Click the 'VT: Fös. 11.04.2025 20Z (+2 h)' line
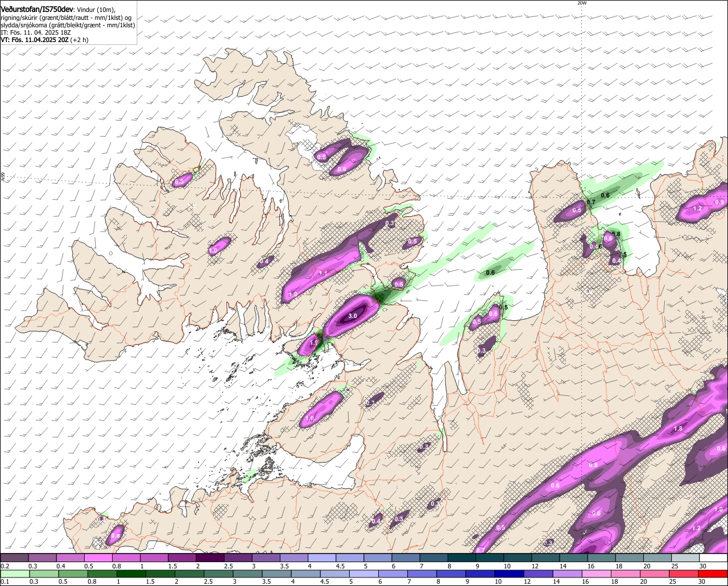 click(45, 40)
